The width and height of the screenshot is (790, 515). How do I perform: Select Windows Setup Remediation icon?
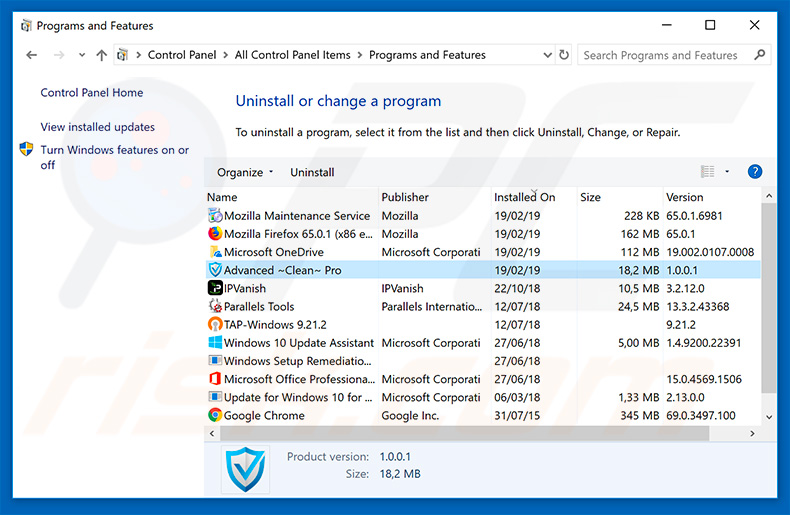pos(215,361)
